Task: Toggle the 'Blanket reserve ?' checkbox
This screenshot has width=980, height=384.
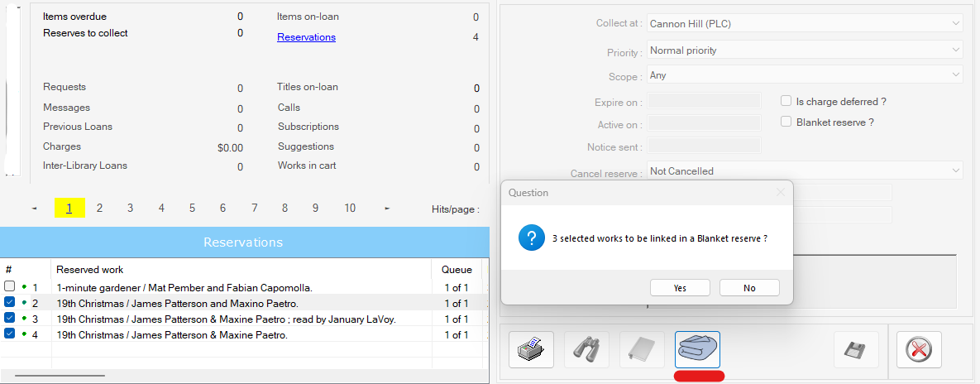Action: click(x=786, y=122)
